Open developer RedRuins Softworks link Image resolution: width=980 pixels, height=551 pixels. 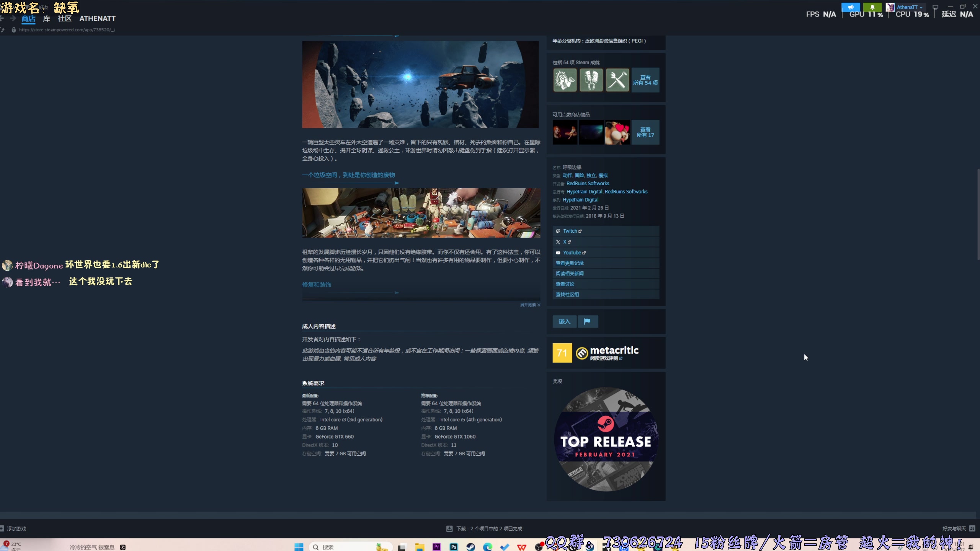pos(588,184)
